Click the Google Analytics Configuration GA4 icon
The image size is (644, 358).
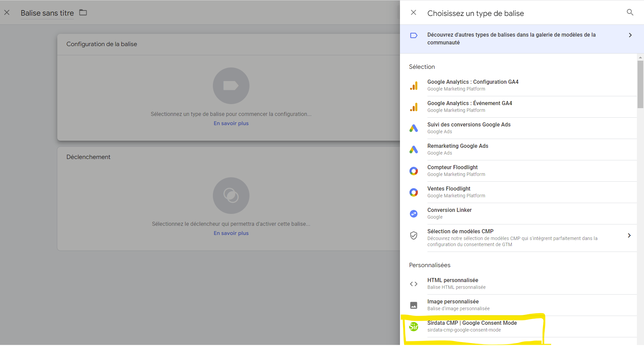click(414, 86)
